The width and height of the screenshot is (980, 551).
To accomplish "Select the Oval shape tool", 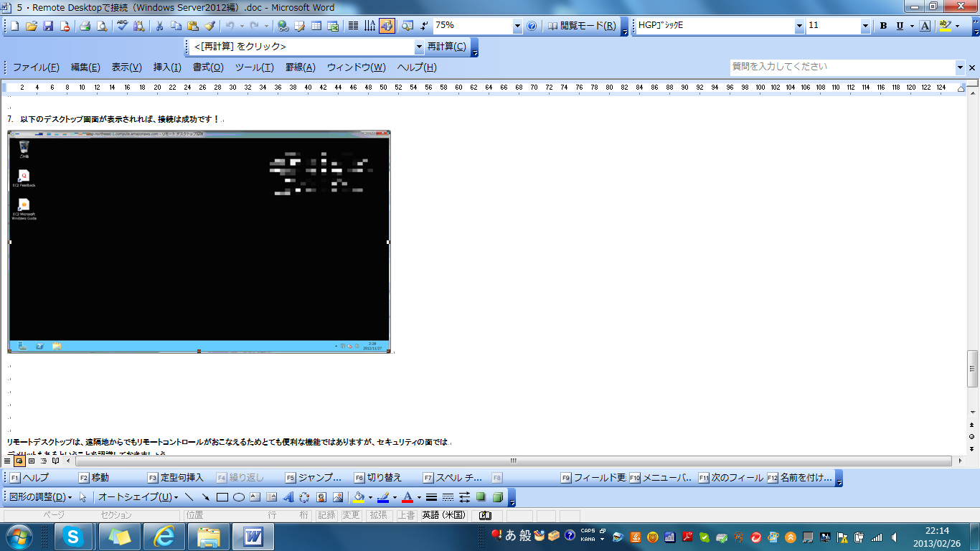I will (239, 497).
